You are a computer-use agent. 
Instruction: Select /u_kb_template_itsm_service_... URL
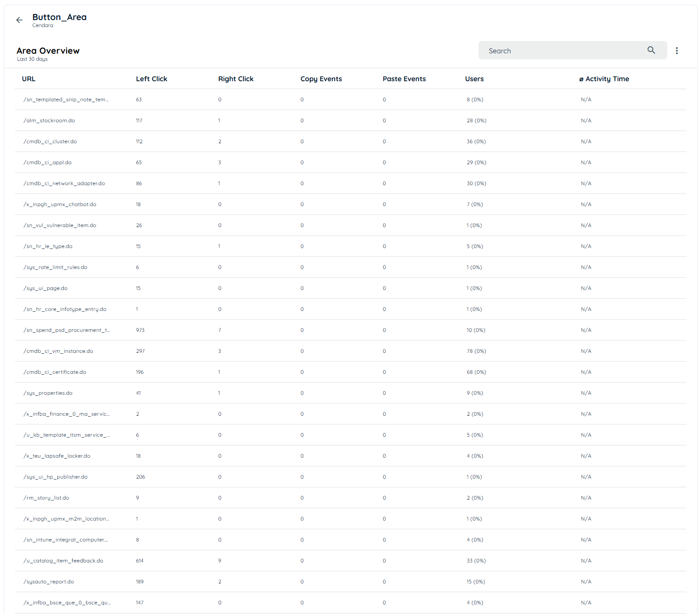pyautogui.click(x=67, y=435)
